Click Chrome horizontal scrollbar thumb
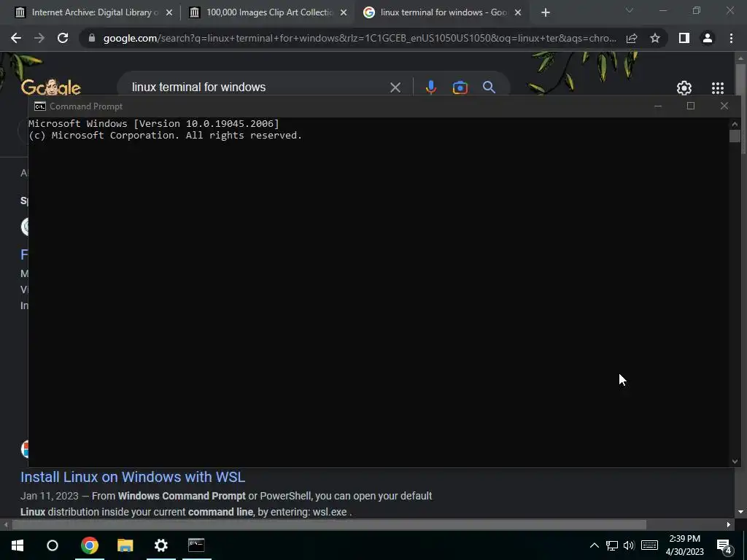 [329, 525]
